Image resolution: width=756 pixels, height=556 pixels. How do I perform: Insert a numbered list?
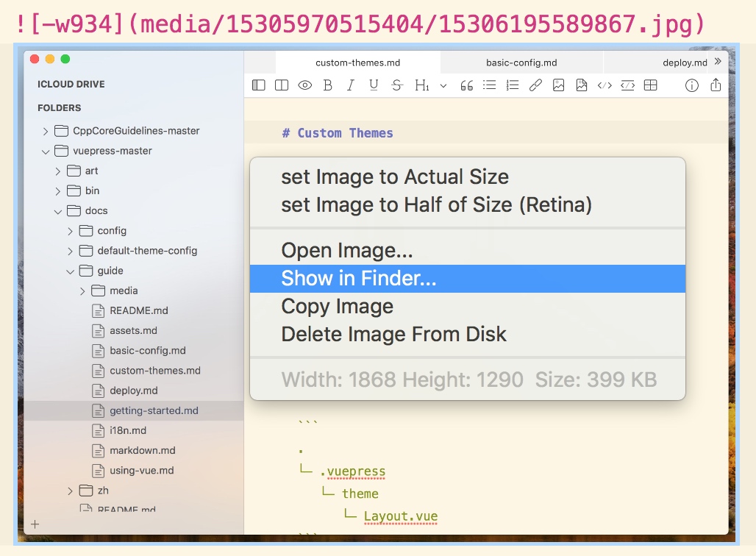(513, 85)
